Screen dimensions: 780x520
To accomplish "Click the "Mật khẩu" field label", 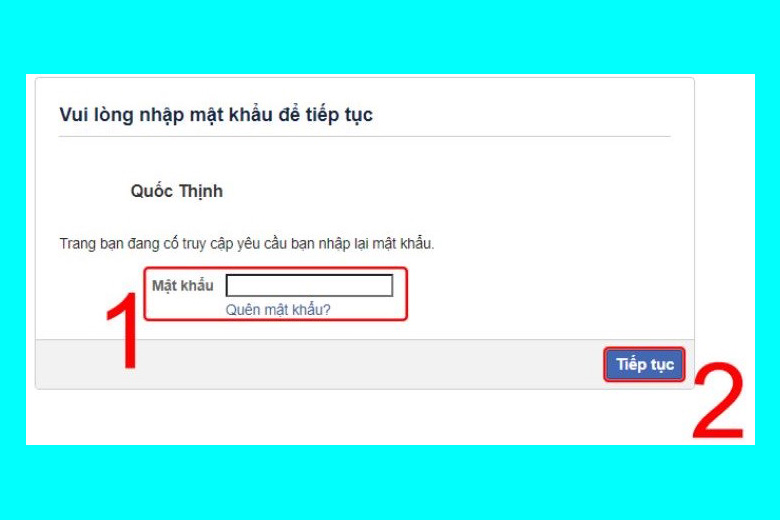I will [183, 286].
